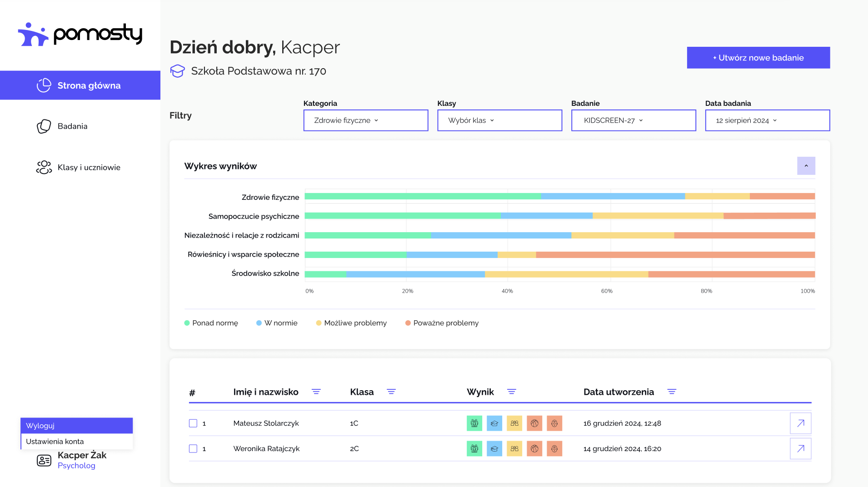Sort by Data utworzenia filter icon
The height and width of the screenshot is (487, 868).
point(672,392)
